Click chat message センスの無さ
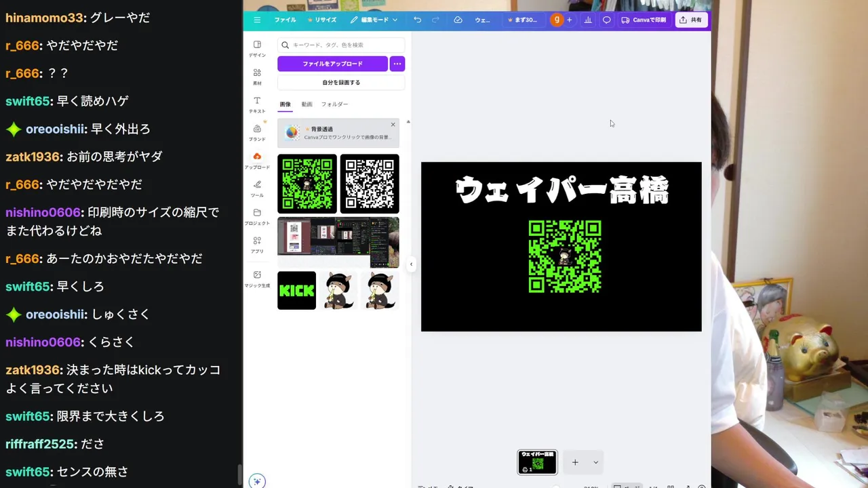 (x=92, y=472)
